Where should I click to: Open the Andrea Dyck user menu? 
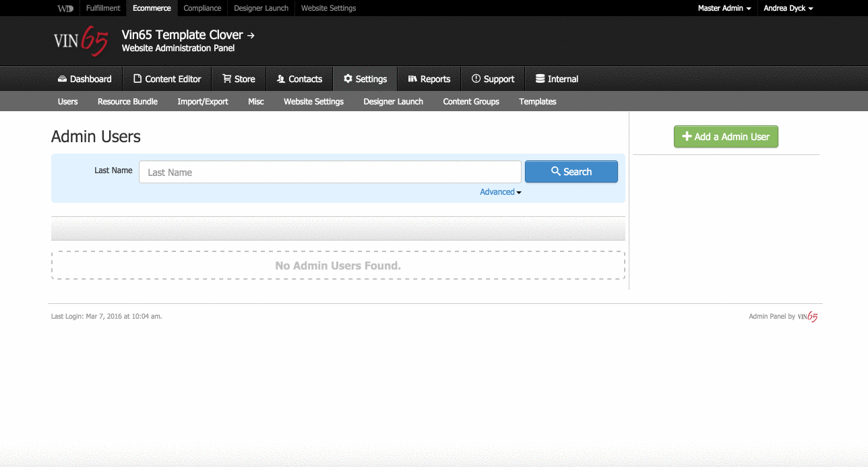point(788,8)
